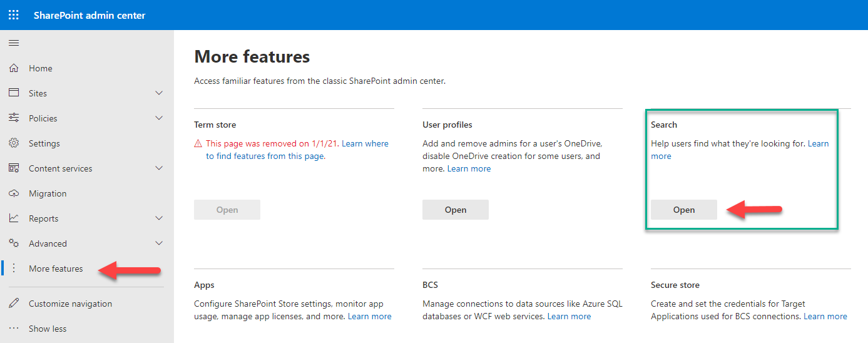This screenshot has width=868, height=343.
Task: Click the Home house icon
Action: [14, 68]
